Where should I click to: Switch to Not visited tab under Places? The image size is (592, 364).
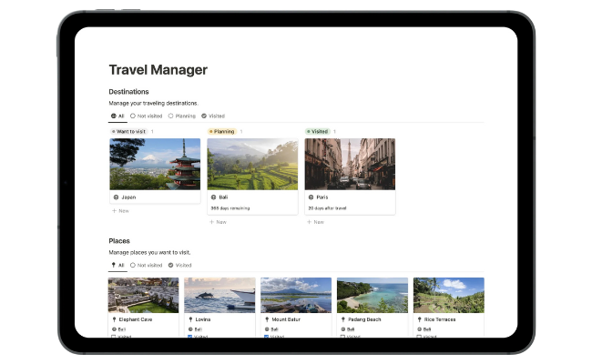146,266
